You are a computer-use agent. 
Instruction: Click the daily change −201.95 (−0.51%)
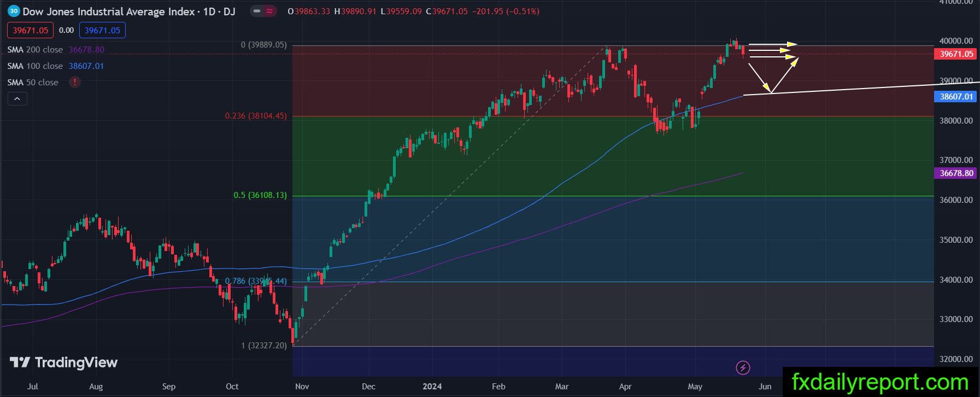(x=506, y=11)
